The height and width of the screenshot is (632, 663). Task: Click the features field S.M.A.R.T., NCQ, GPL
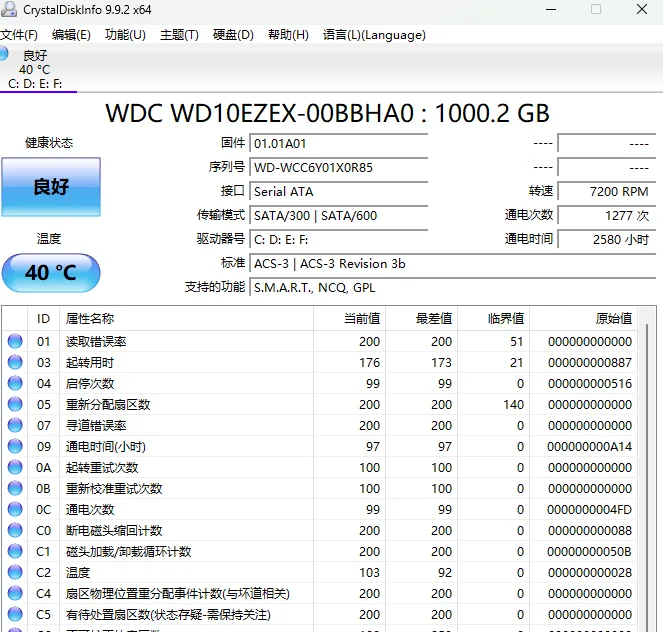tap(453, 288)
